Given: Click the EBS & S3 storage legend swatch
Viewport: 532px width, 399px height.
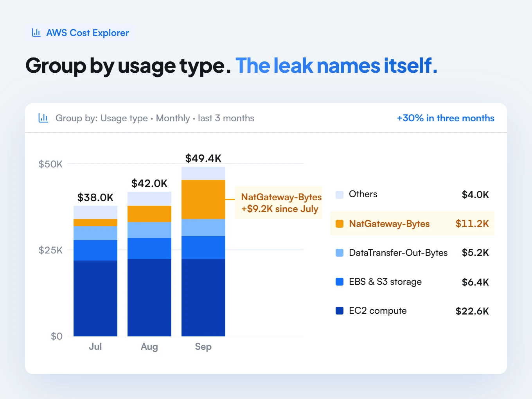Looking at the screenshot, I should click(x=340, y=282).
